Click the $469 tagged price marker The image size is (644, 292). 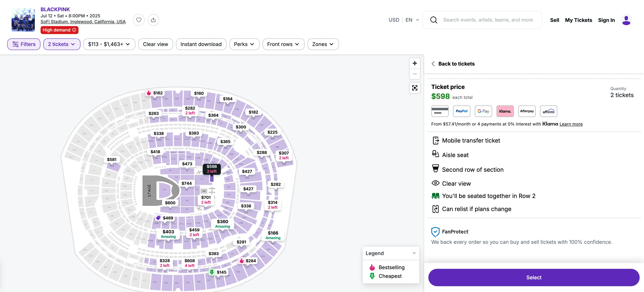coord(165,218)
